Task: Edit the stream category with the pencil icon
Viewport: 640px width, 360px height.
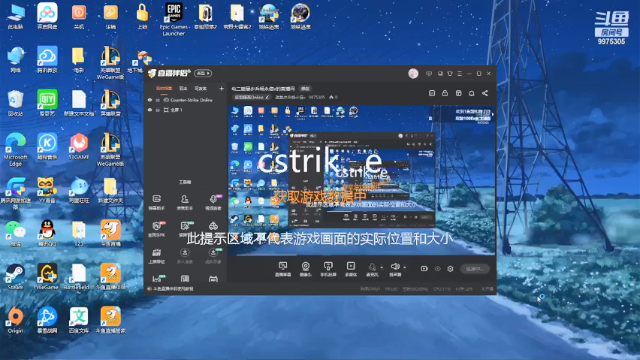Action: (267, 97)
